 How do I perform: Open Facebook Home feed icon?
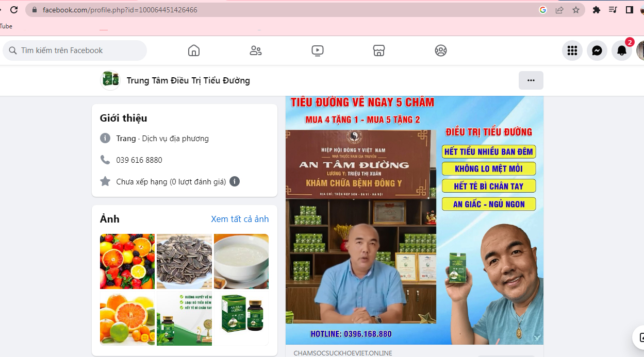pos(194,50)
